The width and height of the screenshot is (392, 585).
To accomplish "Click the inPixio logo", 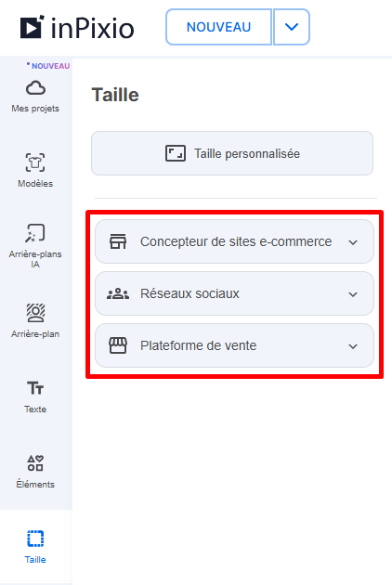I will pyautogui.click(x=77, y=27).
